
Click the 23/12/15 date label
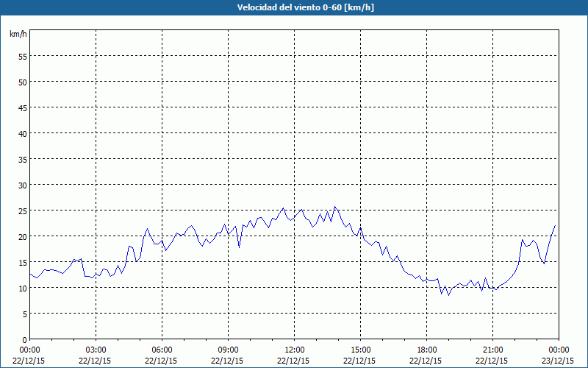(558, 361)
